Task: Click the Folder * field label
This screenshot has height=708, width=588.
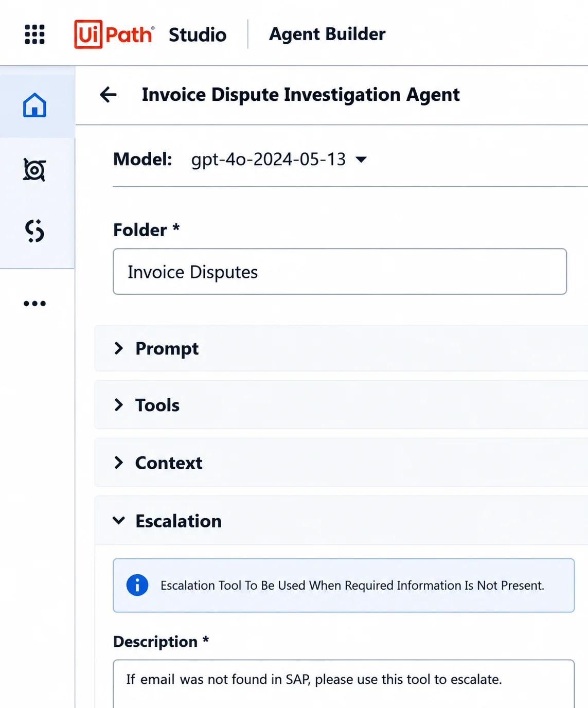Action: [147, 230]
